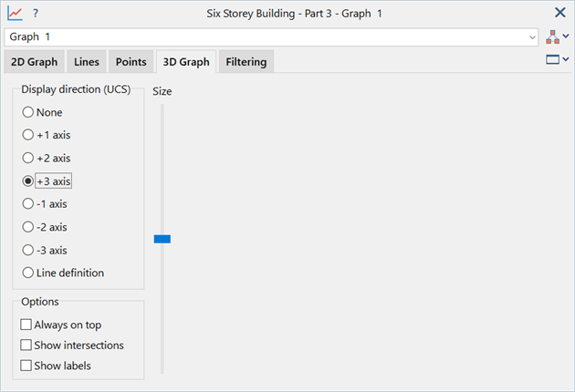Close the Graph 1 dialog window

[x=560, y=13]
